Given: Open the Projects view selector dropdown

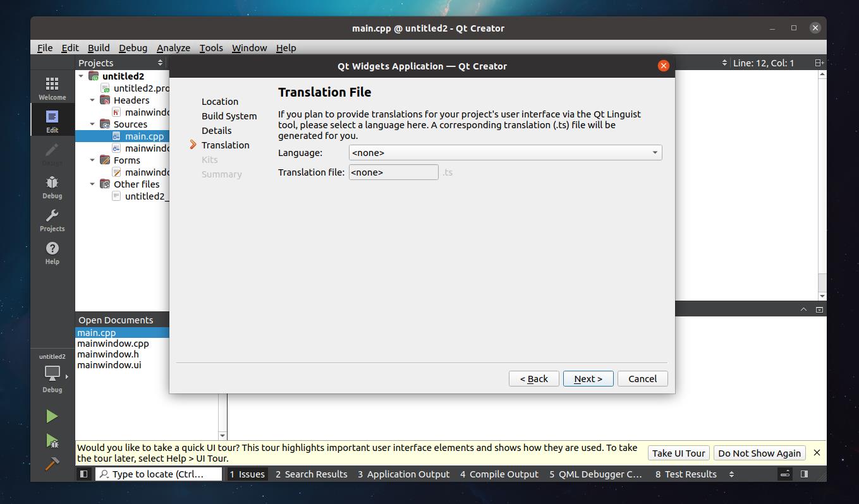Looking at the screenshot, I should tap(121, 63).
